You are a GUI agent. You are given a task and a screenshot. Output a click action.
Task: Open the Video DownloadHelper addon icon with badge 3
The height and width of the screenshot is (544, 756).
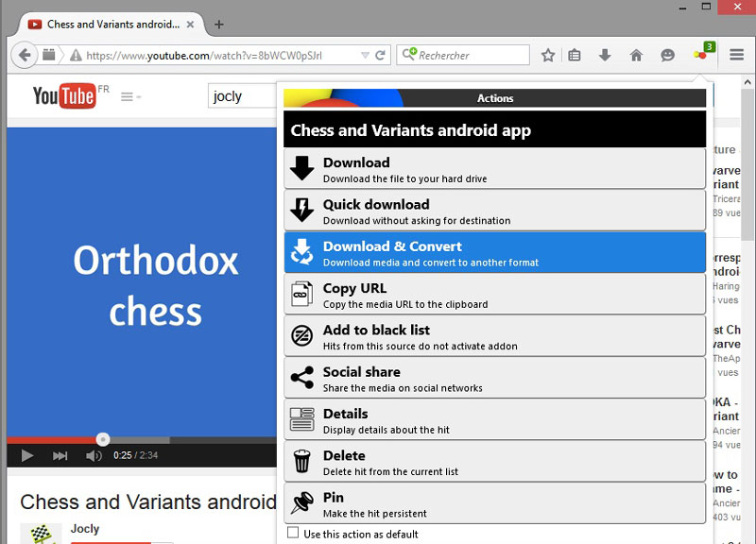700,54
